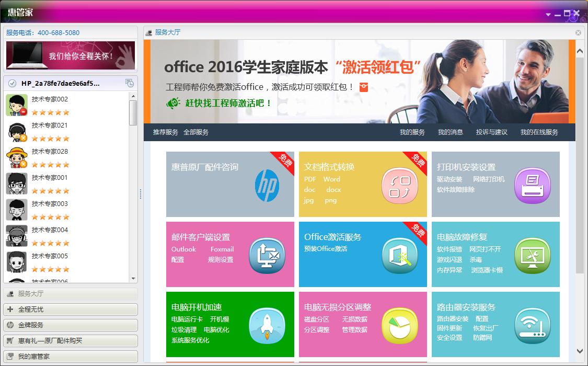Open the 邮件客户端设置 tile title
Screen dimensions: 588x366
(x=201, y=237)
